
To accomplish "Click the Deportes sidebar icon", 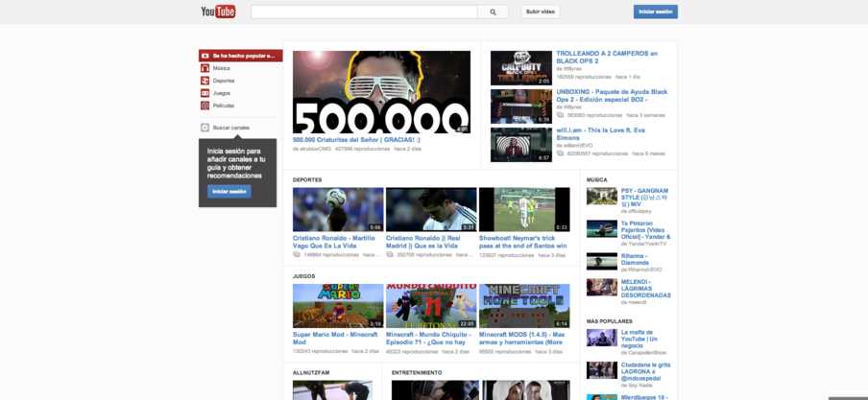I will [x=205, y=81].
